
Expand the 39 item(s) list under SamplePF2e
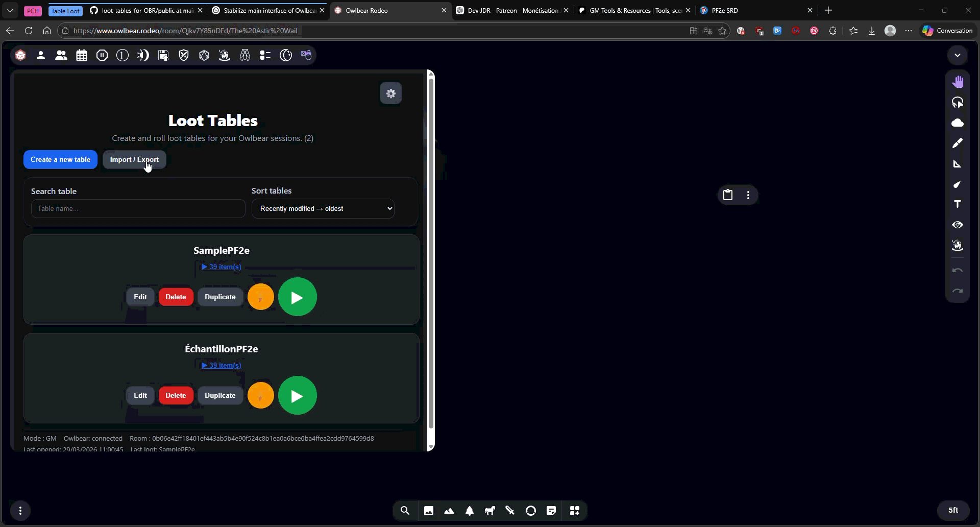click(222, 267)
